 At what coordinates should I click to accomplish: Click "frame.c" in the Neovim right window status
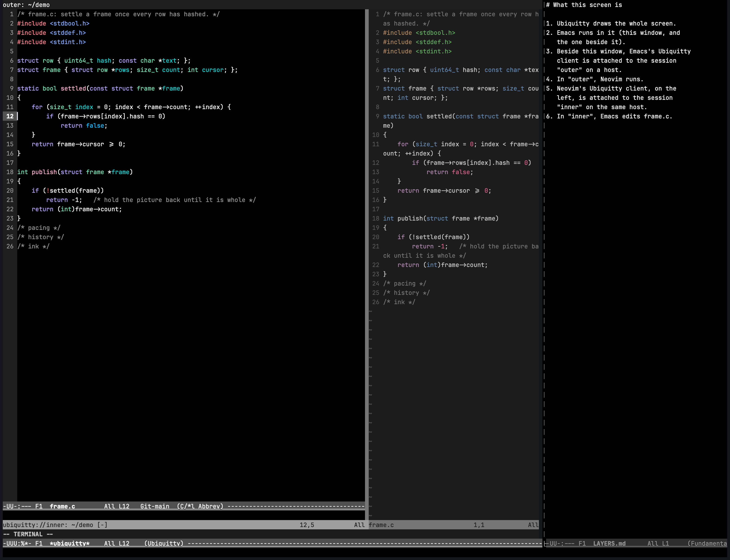[x=381, y=525]
